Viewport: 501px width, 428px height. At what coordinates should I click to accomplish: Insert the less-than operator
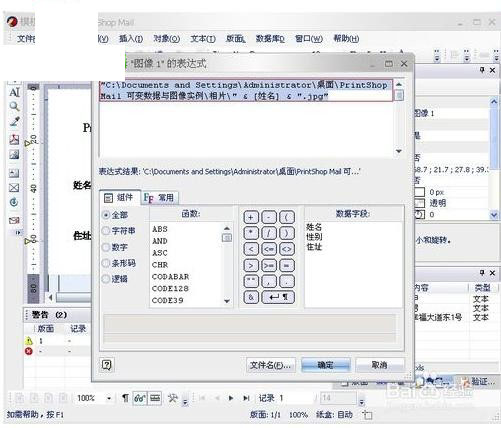tap(251, 249)
